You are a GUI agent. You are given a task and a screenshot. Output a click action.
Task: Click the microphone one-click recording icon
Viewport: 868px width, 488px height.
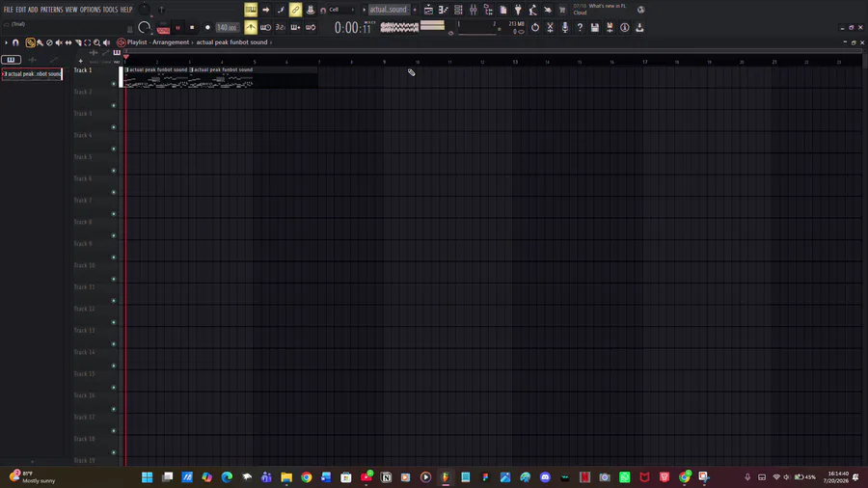[x=565, y=27]
